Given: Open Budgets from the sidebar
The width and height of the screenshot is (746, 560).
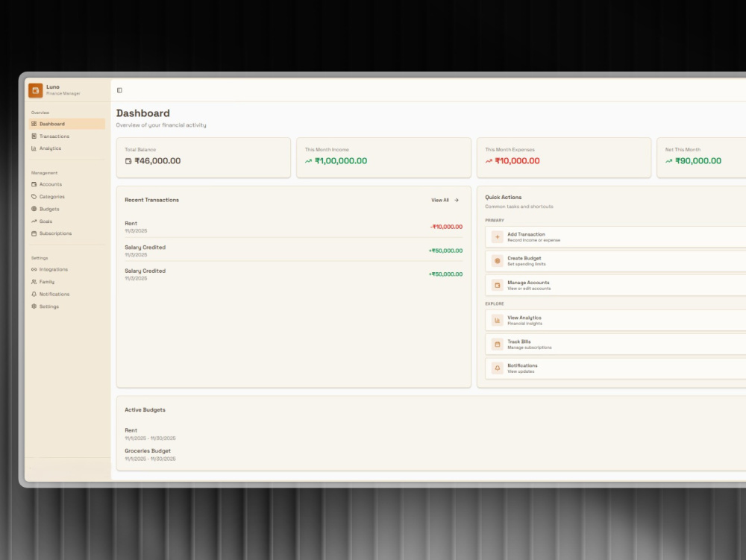Looking at the screenshot, I should coord(67,209).
